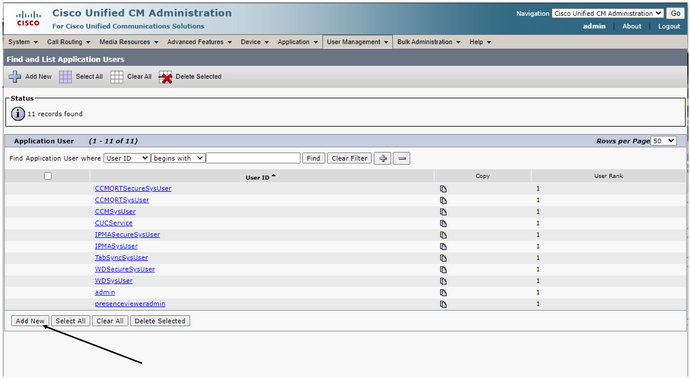Toggle the select-all checkbox in table header
The image size is (690, 380).
48,176
